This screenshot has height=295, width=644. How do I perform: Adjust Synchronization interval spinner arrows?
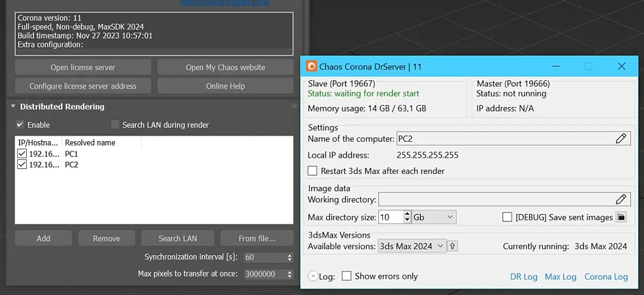pyautogui.click(x=290, y=258)
